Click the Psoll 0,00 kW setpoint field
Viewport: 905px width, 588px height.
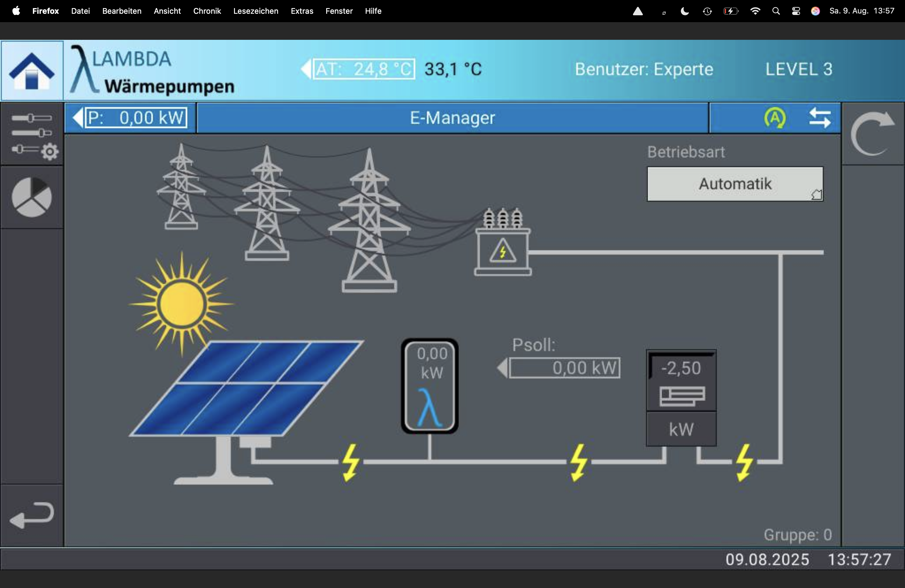click(x=565, y=368)
